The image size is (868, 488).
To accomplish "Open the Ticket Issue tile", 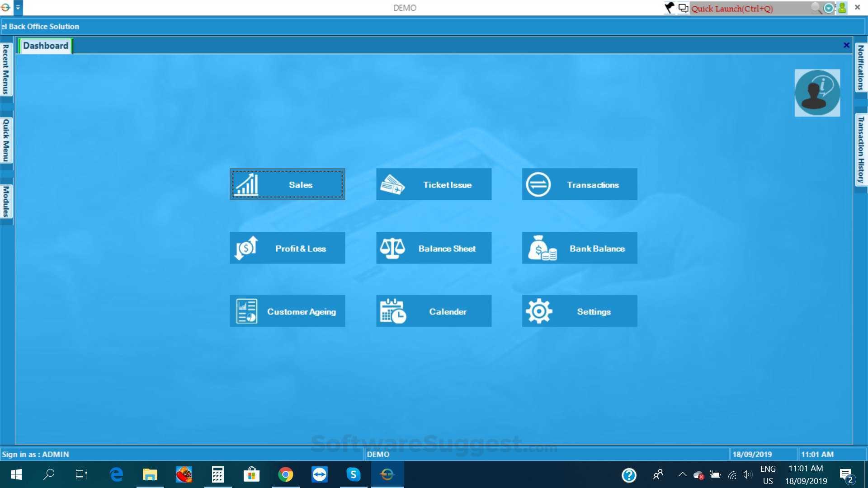I will [x=434, y=184].
